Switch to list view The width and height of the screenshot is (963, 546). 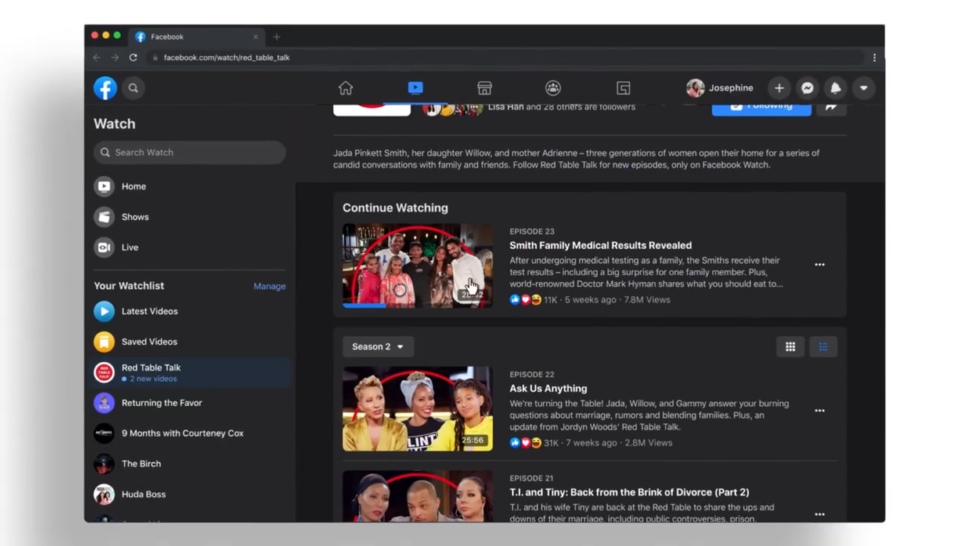pos(823,347)
